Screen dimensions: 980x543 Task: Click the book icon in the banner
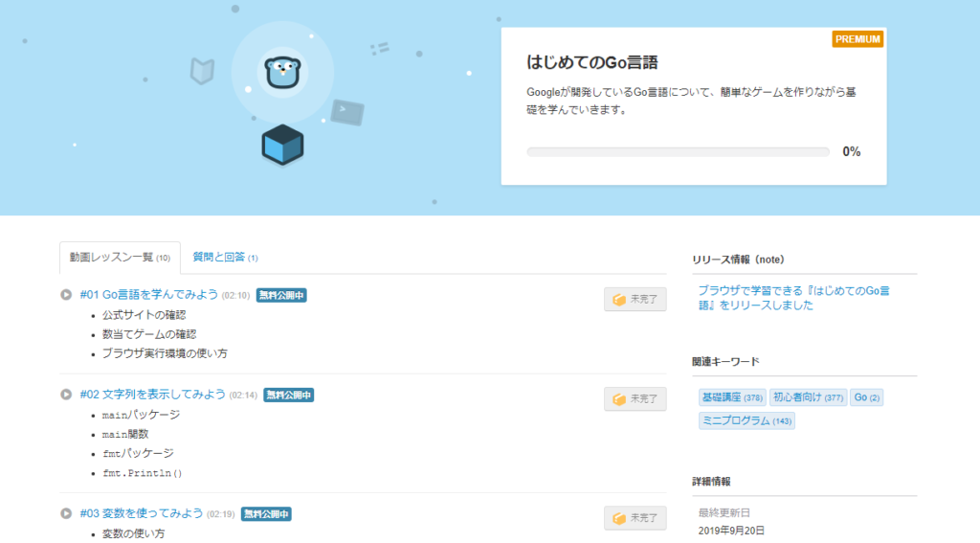(x=203, y=71)
